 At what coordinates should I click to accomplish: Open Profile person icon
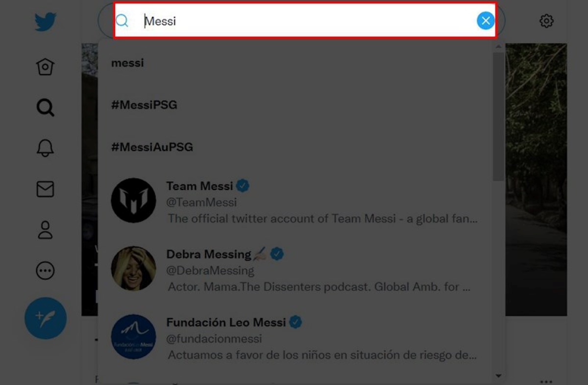point(46,230)
